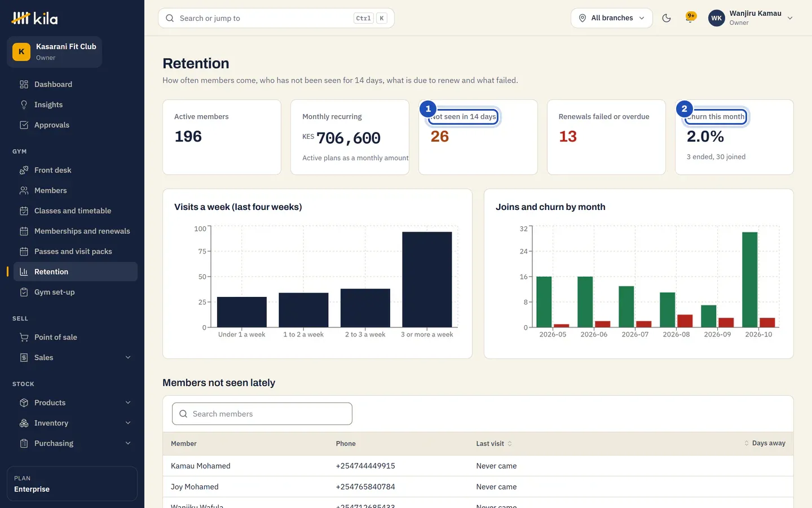Viewport: 812px width, 508px height.
Task: Click the Members sidebar icon
Action: point(24,190)
